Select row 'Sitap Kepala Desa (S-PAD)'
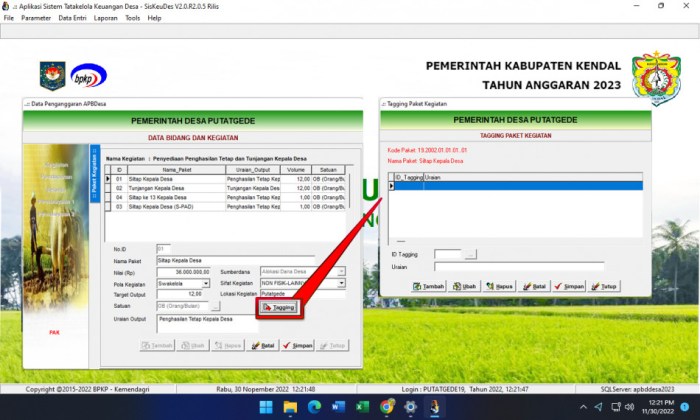 coord(227,207)
